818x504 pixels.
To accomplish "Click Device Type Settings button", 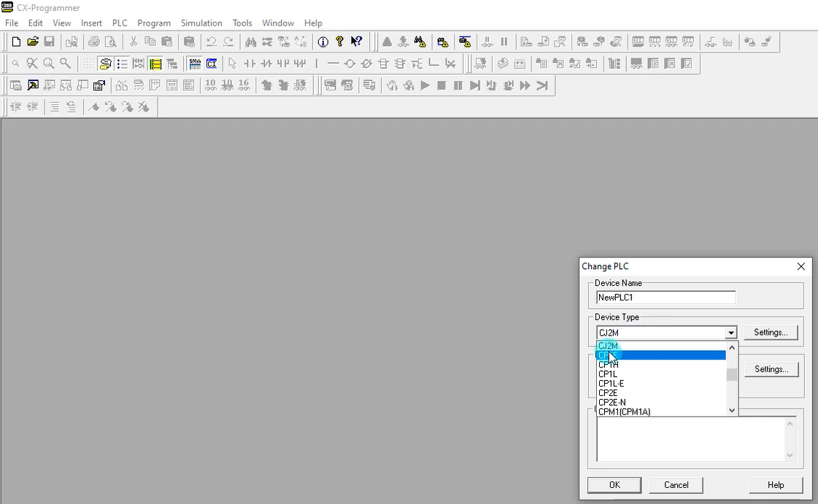I will click(x=771, y=333).
